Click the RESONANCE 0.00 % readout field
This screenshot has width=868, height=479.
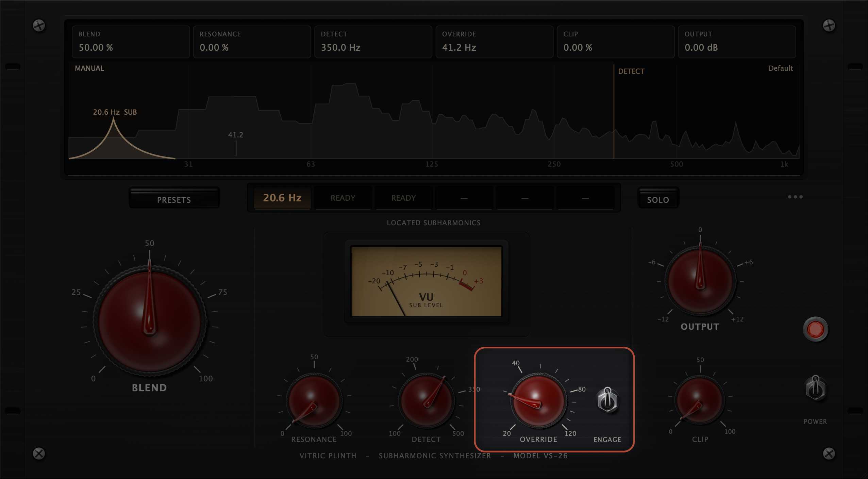(x=252, y=42)
